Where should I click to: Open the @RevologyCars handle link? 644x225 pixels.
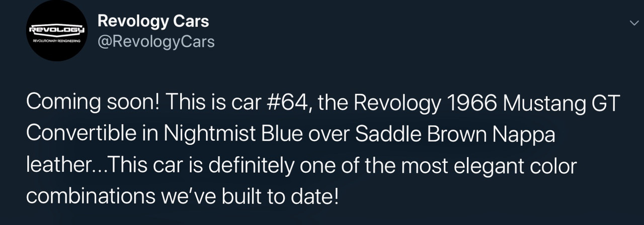(156, 42)
